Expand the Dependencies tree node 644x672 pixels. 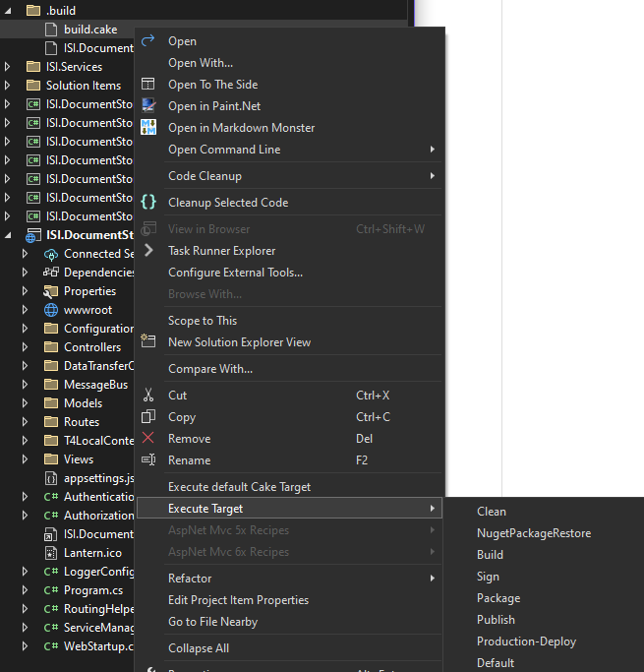click(27, 273)
